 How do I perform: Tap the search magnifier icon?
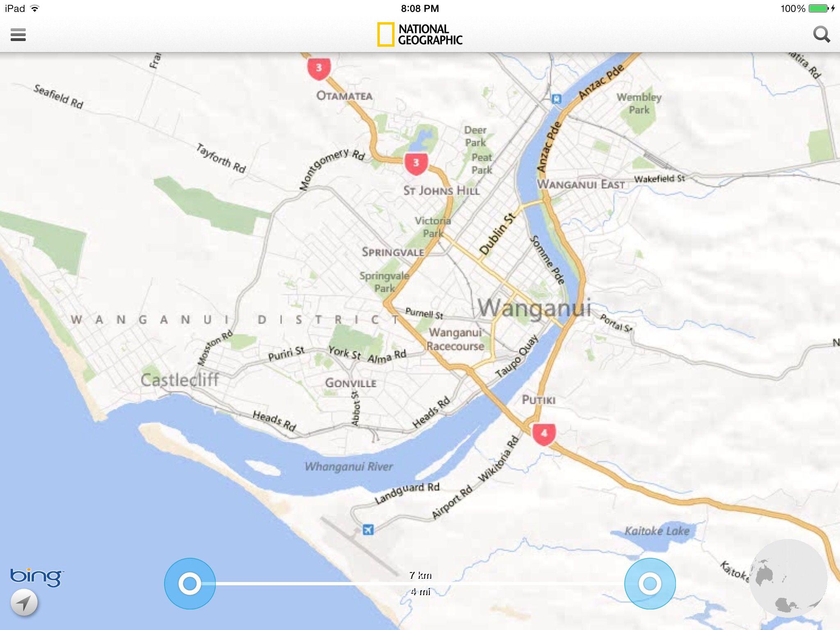(x=822, y=34)
